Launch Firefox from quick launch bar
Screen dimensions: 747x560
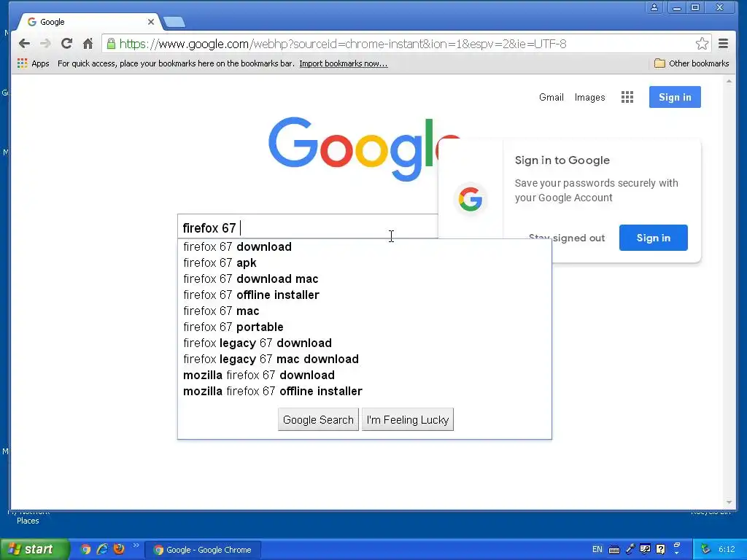coord(119,549)
